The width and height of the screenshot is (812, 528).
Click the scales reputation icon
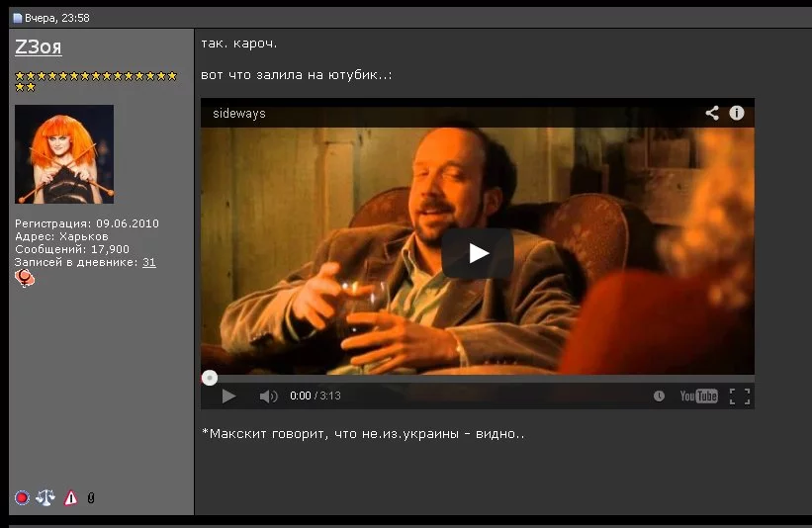(45, 498)
